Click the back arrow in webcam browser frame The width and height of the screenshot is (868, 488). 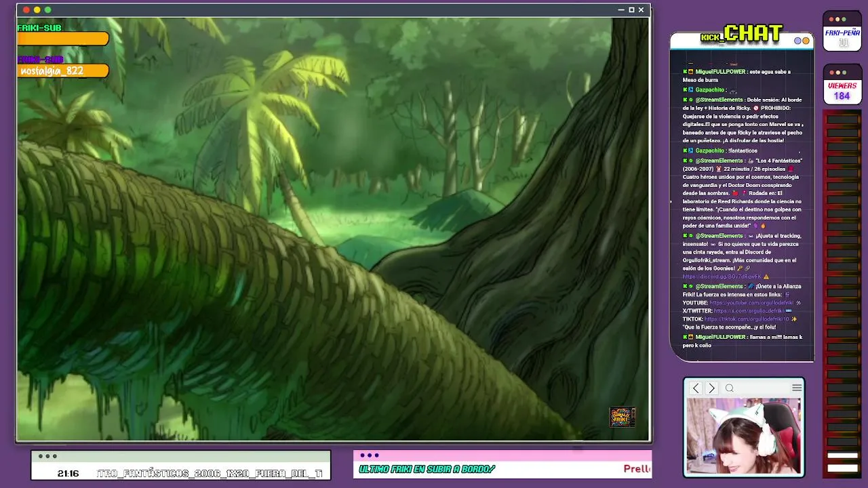[696, 388]
